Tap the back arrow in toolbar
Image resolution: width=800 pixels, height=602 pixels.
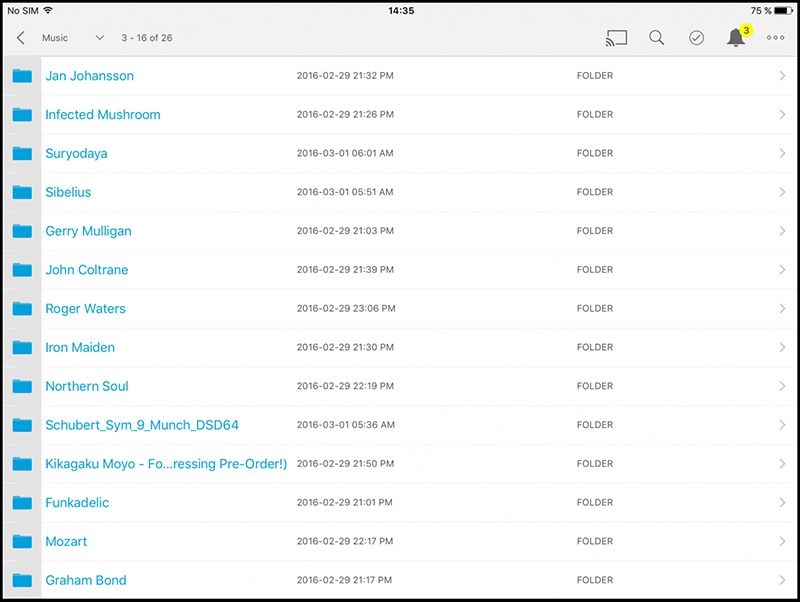(x=21, y=38)
